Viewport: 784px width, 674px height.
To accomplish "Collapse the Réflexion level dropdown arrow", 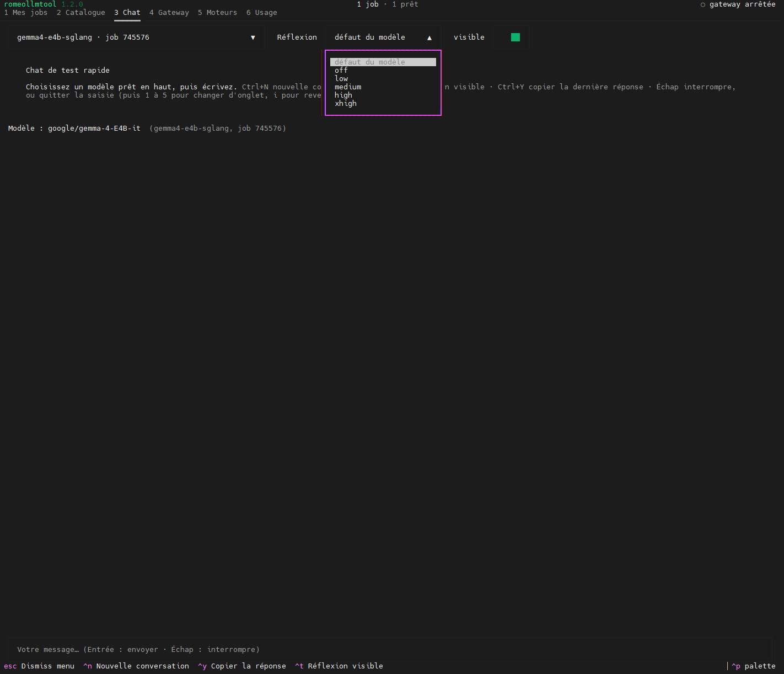I will coord(429,38).
